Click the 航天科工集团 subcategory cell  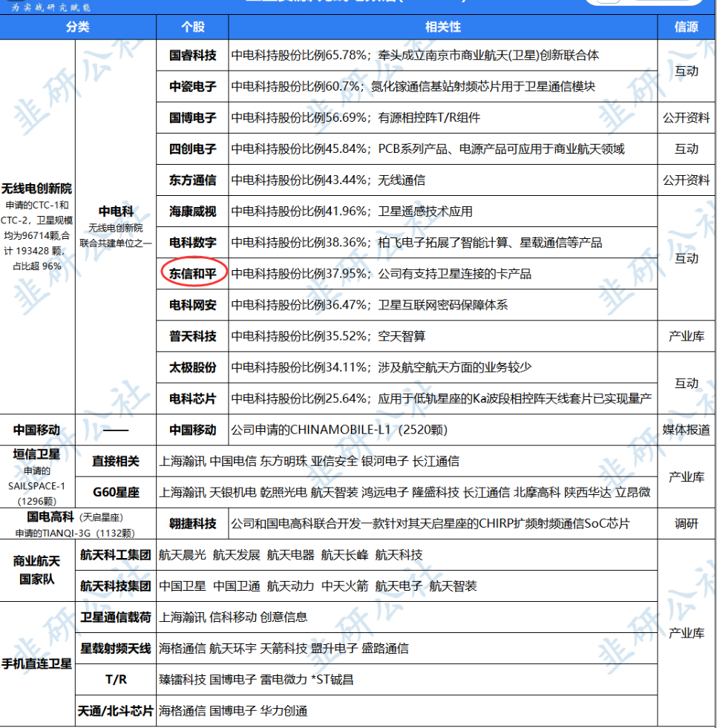coord(116,555)
